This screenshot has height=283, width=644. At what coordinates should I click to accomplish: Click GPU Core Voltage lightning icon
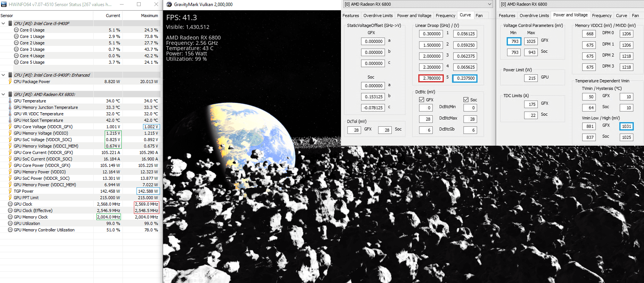pyautogui.click(x=10, y=127)
